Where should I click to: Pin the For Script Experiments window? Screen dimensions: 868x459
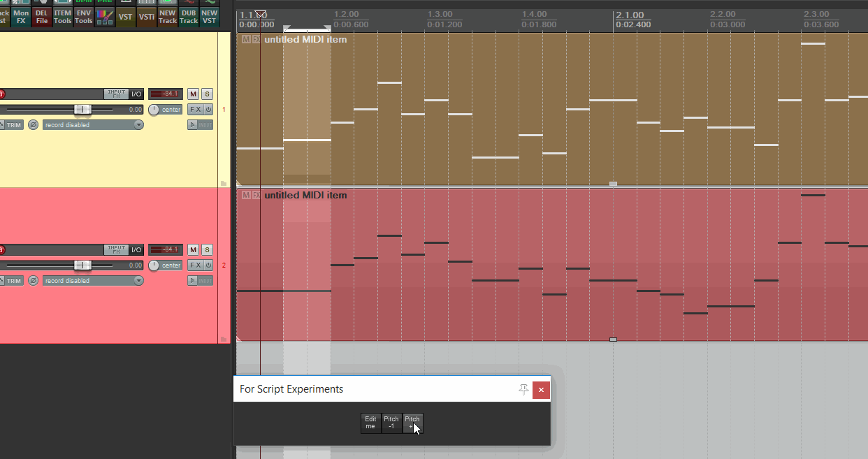(x=523, y=389)
